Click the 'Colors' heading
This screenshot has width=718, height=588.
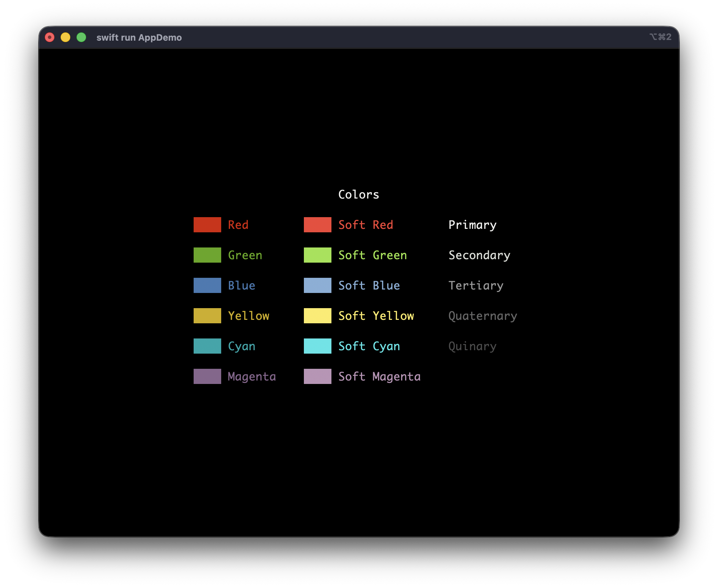click(x=359, y=194)
